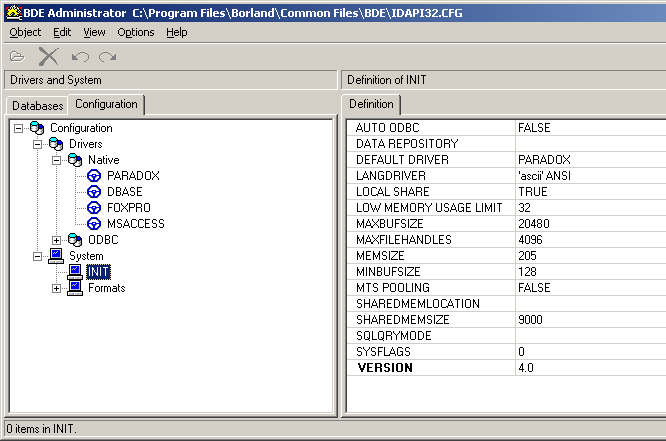Click the Open configuration folder toolbar icon

point(17,57)
